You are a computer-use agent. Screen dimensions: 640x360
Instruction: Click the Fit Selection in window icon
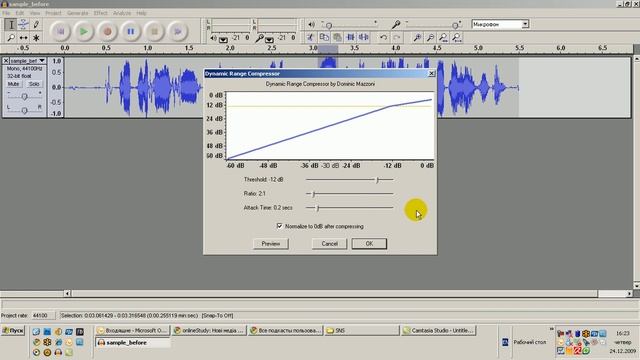[x=443, y=38]
